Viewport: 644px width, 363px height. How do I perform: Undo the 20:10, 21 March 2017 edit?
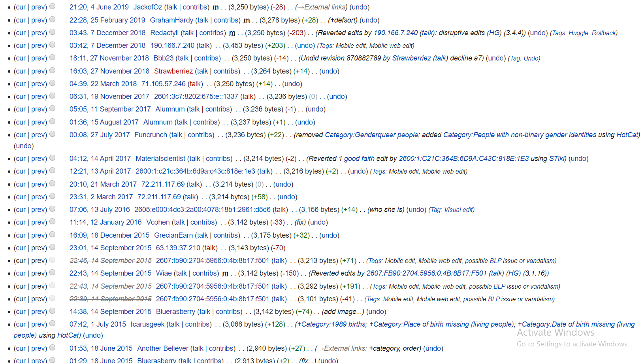[x=284, y=184]
